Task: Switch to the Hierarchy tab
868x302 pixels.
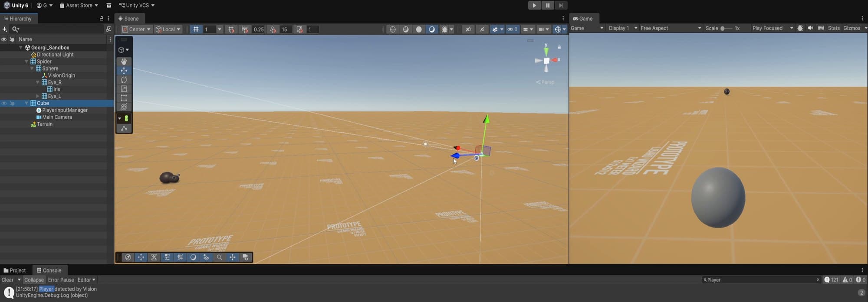Action: (20, 19)
